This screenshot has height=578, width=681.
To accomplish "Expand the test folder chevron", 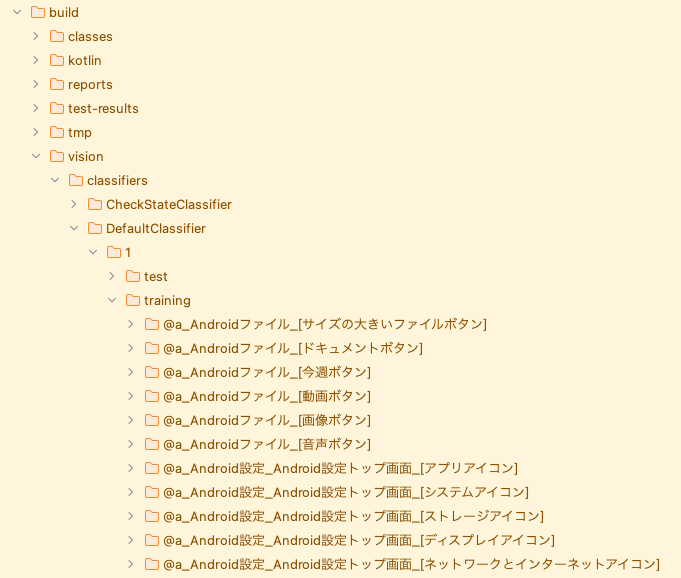I will pos(112,276).
